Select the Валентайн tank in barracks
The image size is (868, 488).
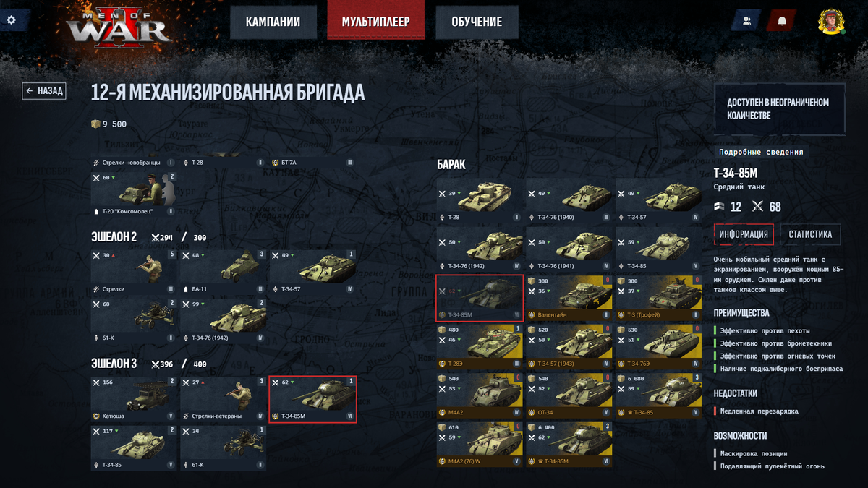(569, 297)
